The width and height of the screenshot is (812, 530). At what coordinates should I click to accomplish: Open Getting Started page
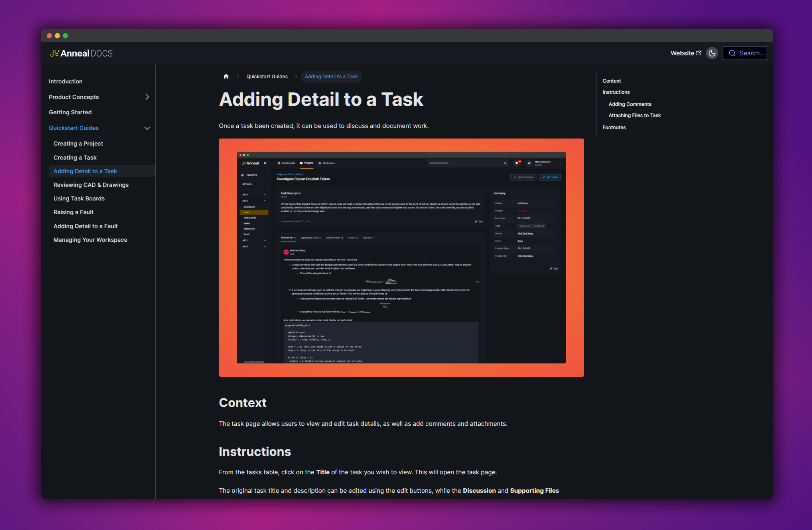70,112
